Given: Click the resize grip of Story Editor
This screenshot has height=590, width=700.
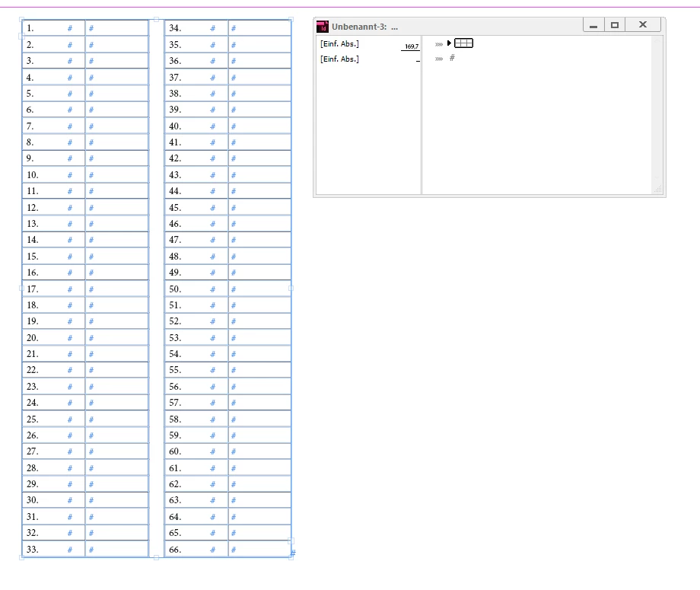Looking at the screenshot, I should coord(657,190).
